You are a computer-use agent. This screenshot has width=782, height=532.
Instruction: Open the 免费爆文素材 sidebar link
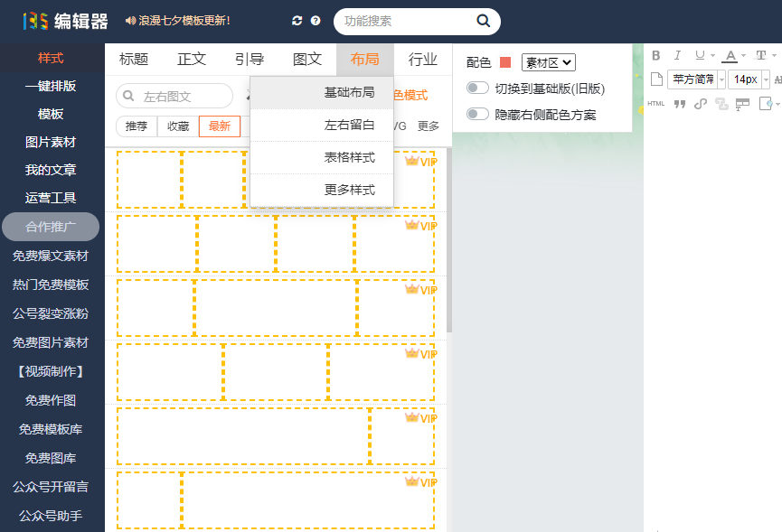[x=51, y=256]
